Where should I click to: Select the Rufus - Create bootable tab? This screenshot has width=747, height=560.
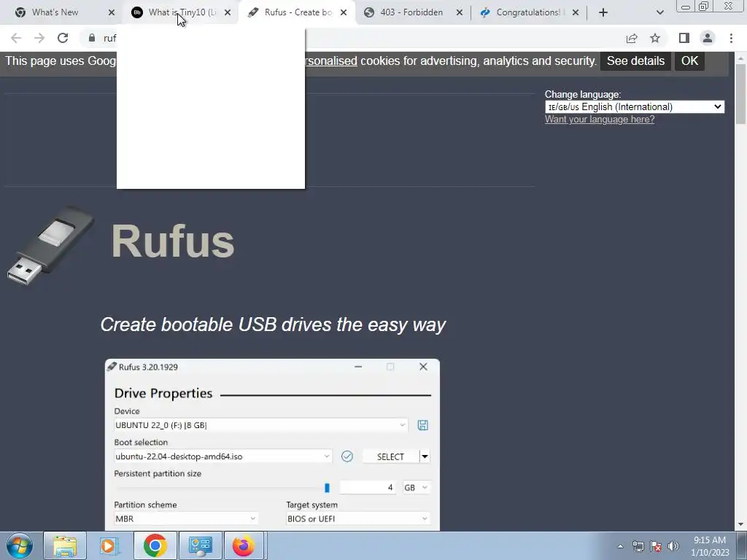pos(298,12)
